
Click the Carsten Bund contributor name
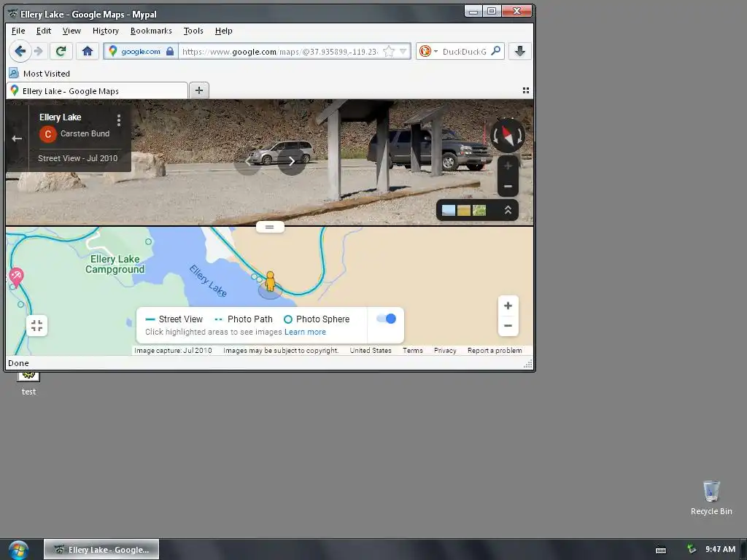tap(85, 134)
